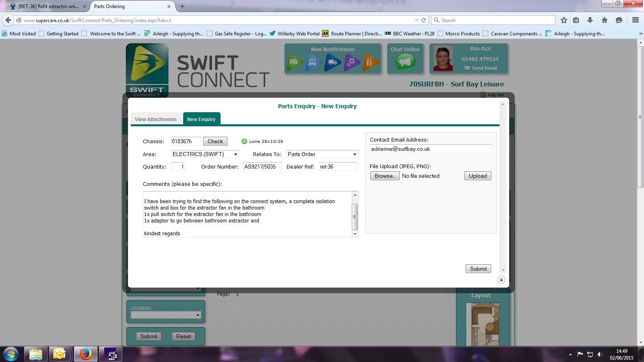This screenshot has height=362, width=644.
Task: Open the Gas Safe Register bookmark
Action: coord(237,34)
